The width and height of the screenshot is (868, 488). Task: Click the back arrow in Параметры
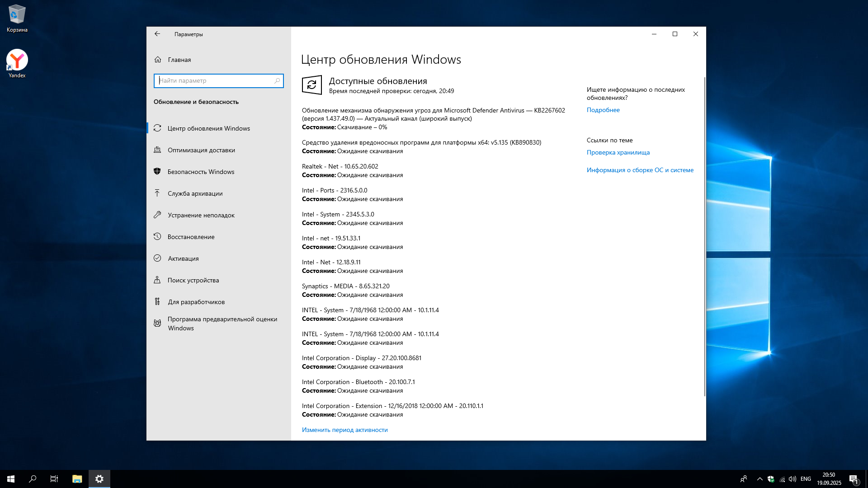(157, 34)
